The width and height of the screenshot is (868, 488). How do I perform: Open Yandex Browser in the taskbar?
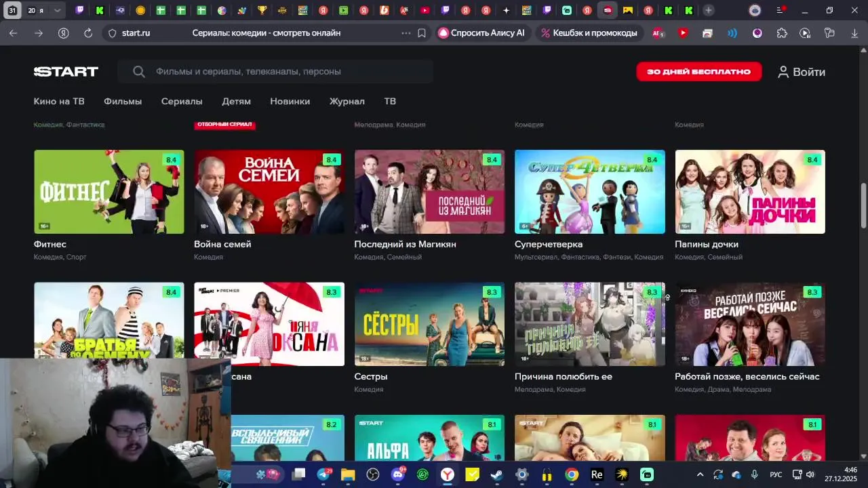448,474
